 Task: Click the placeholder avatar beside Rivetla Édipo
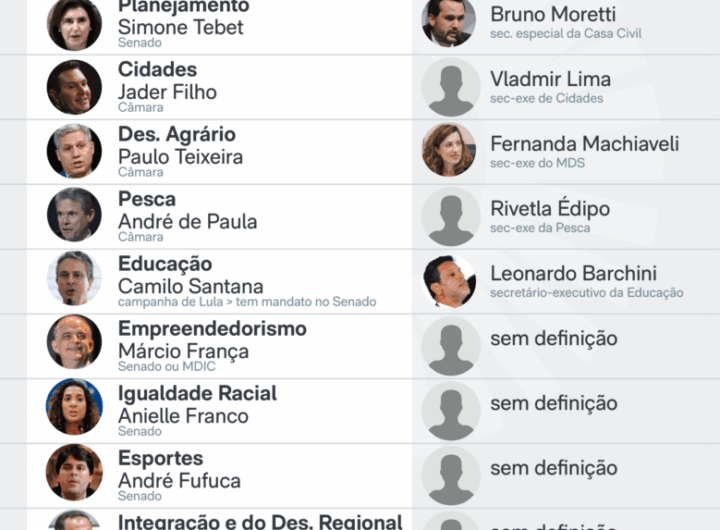click(x=450, y=217)
